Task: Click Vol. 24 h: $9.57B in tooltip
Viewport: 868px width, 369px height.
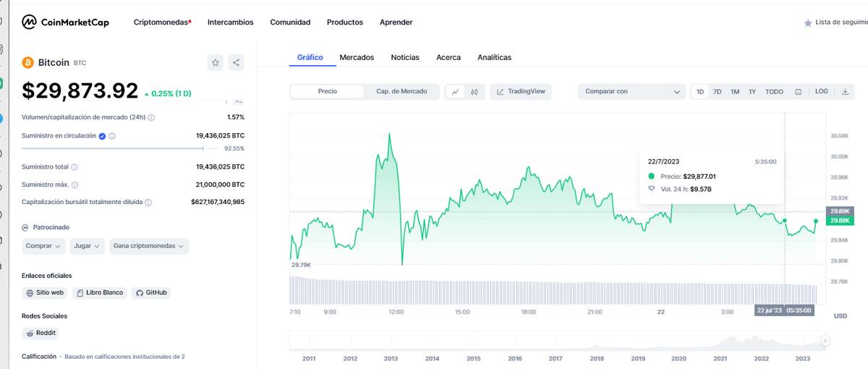Action: [686, 189]
